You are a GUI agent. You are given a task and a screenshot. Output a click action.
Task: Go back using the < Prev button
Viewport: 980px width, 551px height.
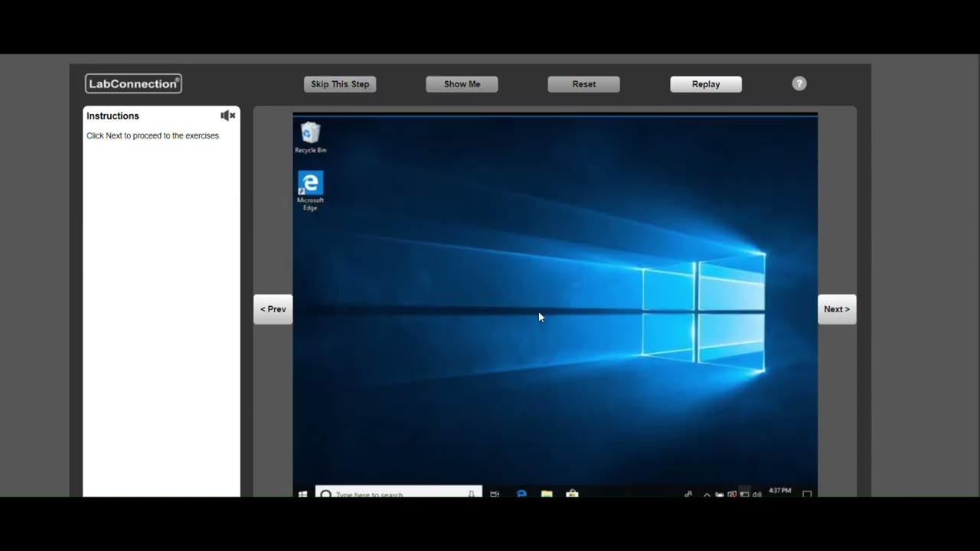(x=273, y=309)
